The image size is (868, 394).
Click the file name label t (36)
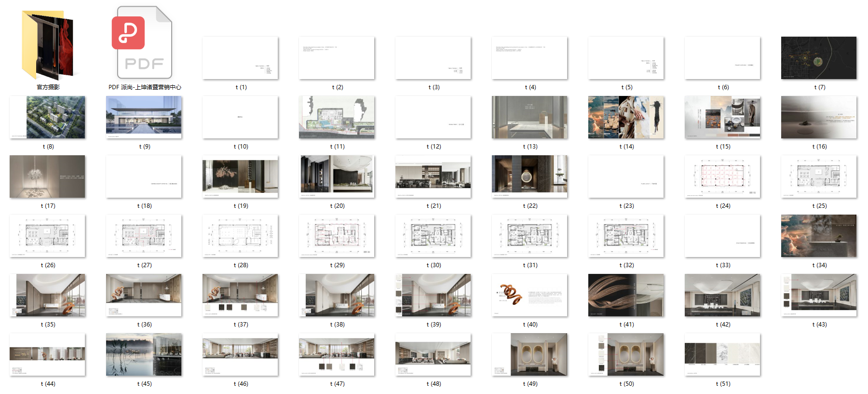tap(145, 325)
